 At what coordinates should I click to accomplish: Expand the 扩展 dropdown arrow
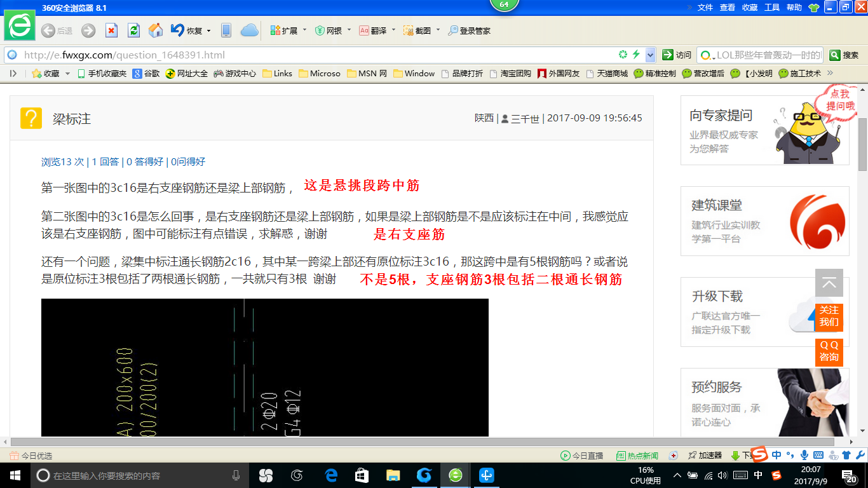(x=304, y=30)
